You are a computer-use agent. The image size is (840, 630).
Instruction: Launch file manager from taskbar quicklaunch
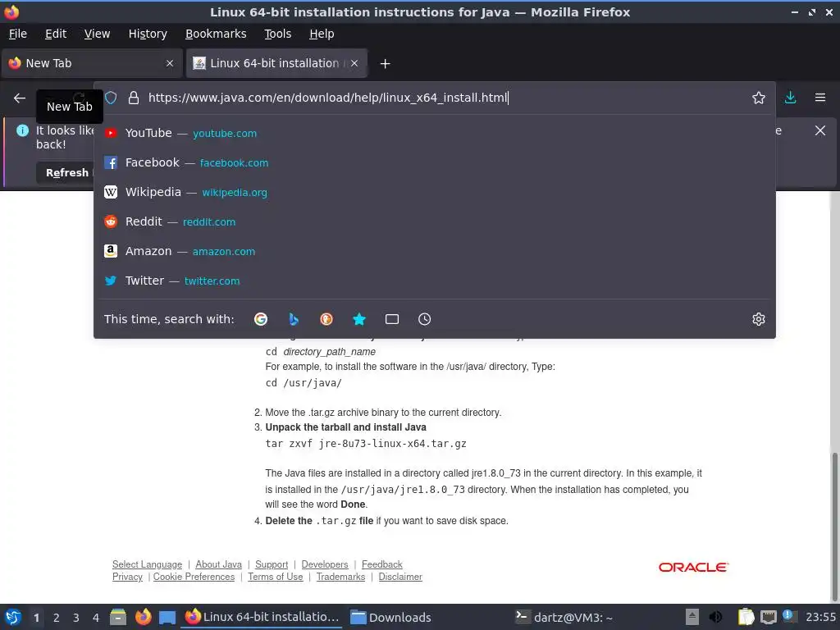[x=118, y=617]
